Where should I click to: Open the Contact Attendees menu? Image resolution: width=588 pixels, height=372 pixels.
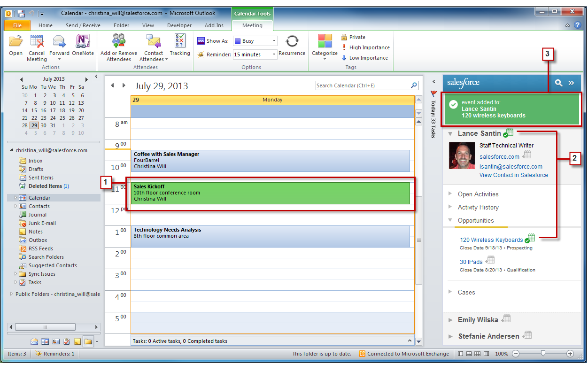pyautogui.click(x=154, y=48)
